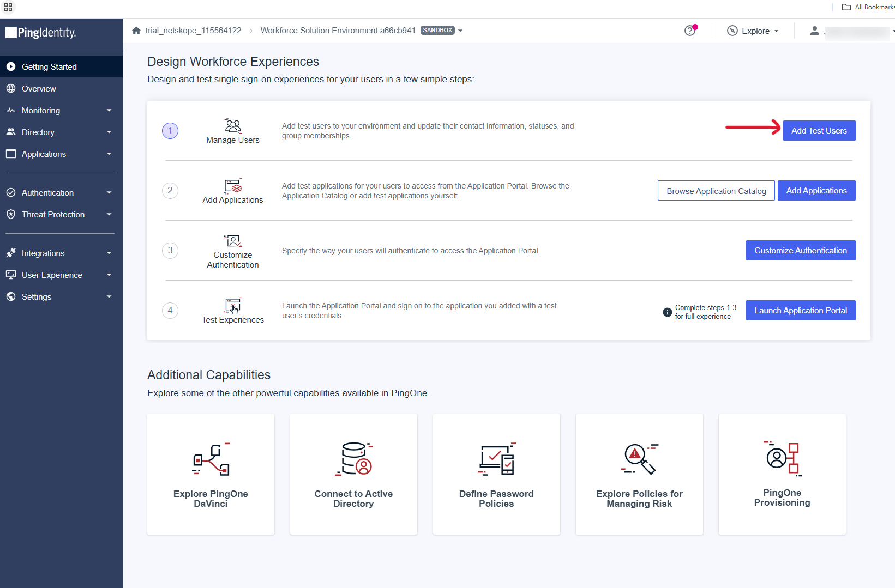Click the Password Policies devices icon
The image size is (895, 588).
tap(497, 459)
